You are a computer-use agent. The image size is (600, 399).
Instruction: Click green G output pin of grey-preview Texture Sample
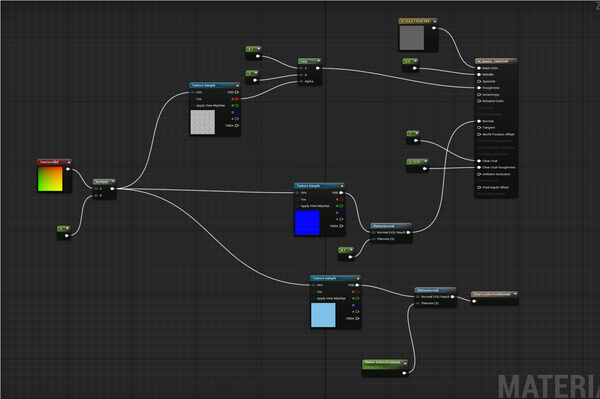pos(236,105)
